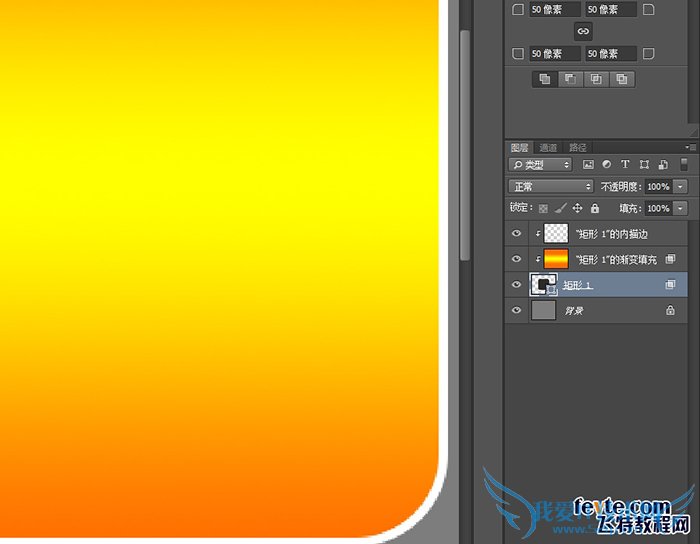Screen dimensions: 700x544
Task: Click the properties panel resize grip corner
Action: coord(693,132)
